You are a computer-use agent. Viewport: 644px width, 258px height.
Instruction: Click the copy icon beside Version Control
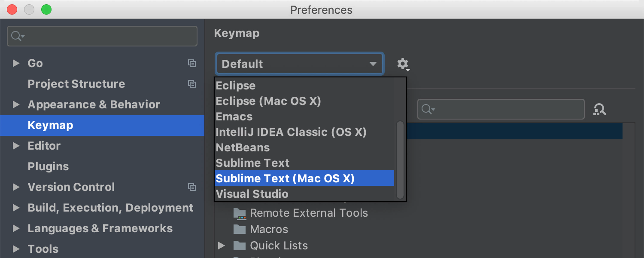tap(192, 187)
